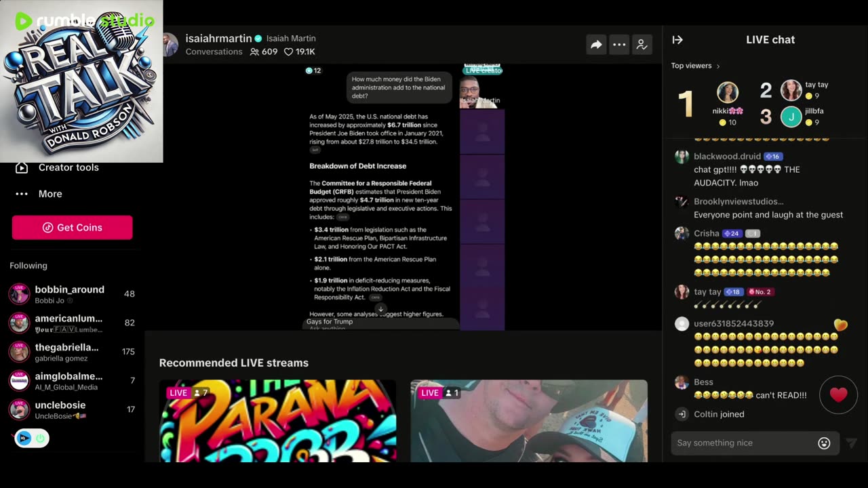Click the Get Coins button
Viewport: 868px width, 488px height.
pyautogui.click(x=72, y=228)
